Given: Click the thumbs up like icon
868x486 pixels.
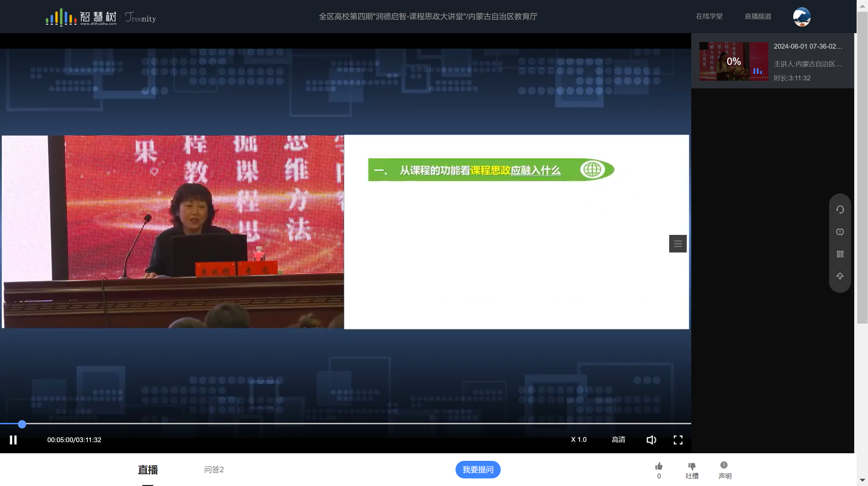Looking at the screenshot, I should pyautogui.click(x=659, y=466).
